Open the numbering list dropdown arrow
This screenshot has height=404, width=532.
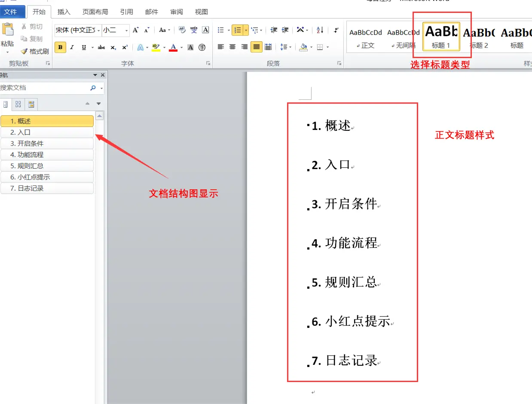tap(246, 30)
